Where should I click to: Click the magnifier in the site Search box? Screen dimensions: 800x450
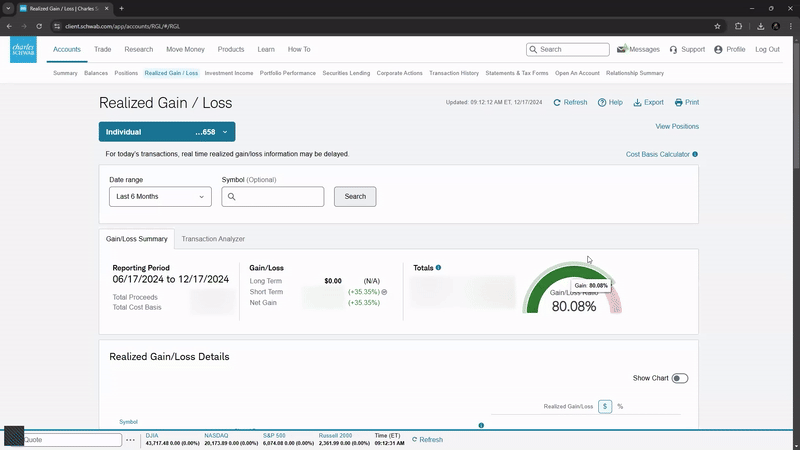[x=533, y=49]
